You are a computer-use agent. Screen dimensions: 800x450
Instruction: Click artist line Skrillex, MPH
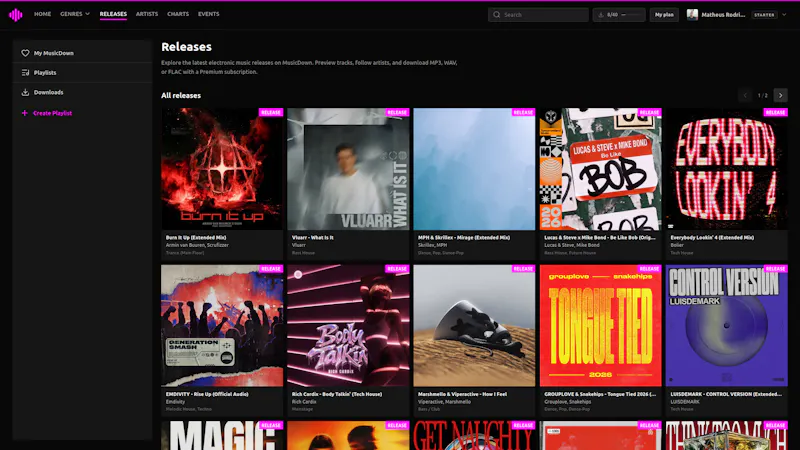[432, 245]
